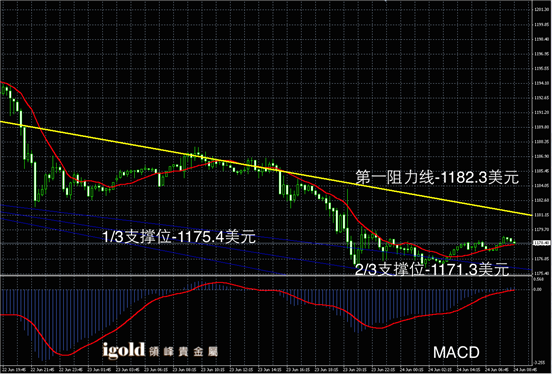Click the 0.00 MACD zero level label
Screen dimensions: 552x374
(538, 289)
